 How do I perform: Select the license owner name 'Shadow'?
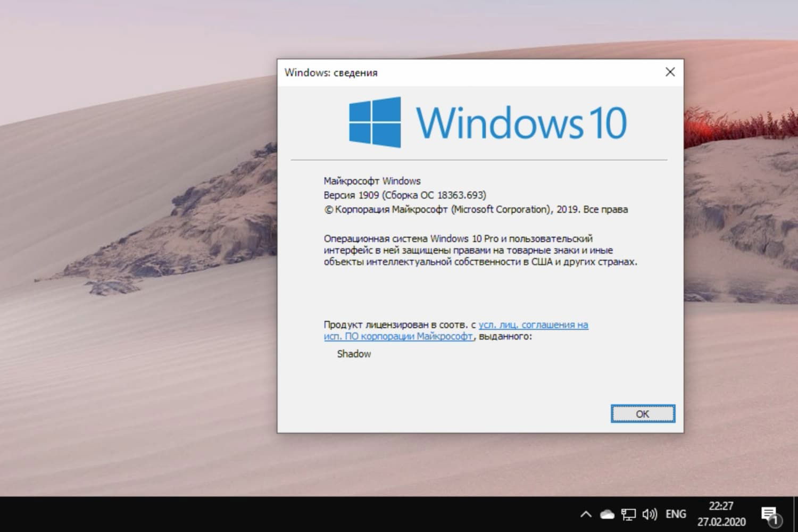353,354
